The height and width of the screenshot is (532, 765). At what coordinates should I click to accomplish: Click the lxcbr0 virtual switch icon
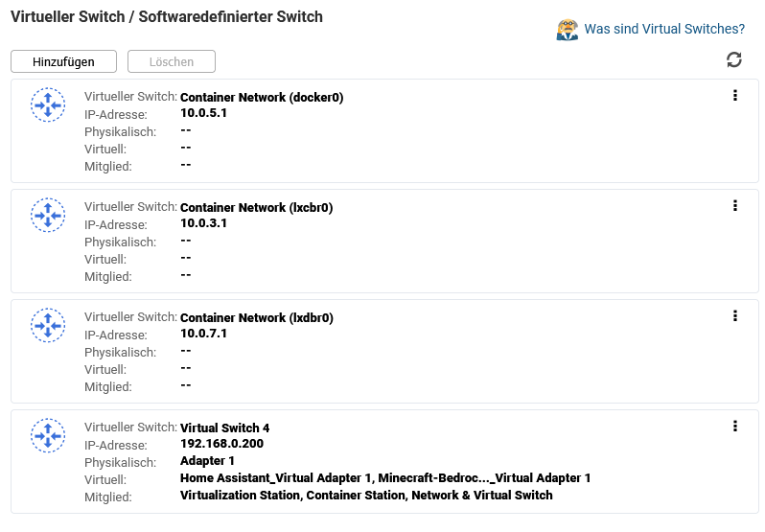pos(48,215)
